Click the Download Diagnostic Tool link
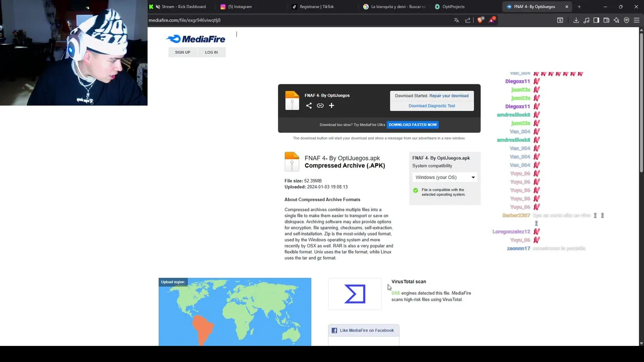The height and width of the screenshot is (362, 644). (x=432, y=106)
